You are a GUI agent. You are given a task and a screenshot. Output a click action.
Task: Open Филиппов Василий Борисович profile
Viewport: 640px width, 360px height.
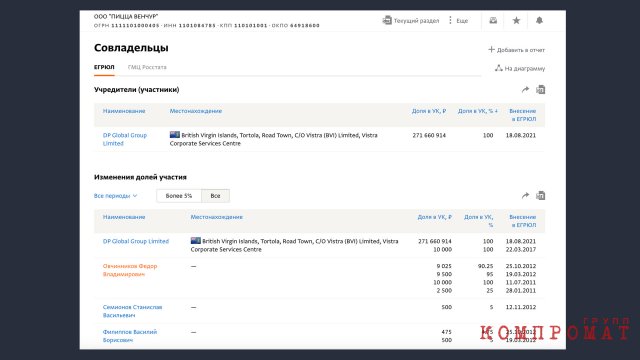click(130, 336)
